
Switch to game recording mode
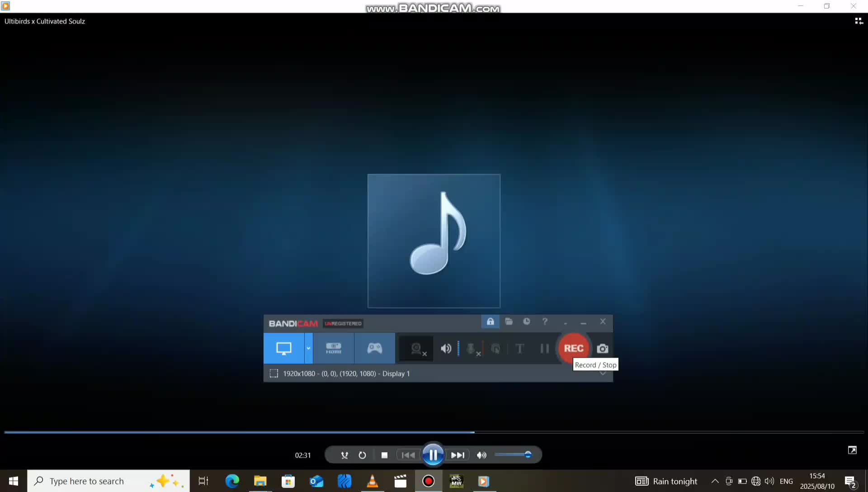coord(374,348)
